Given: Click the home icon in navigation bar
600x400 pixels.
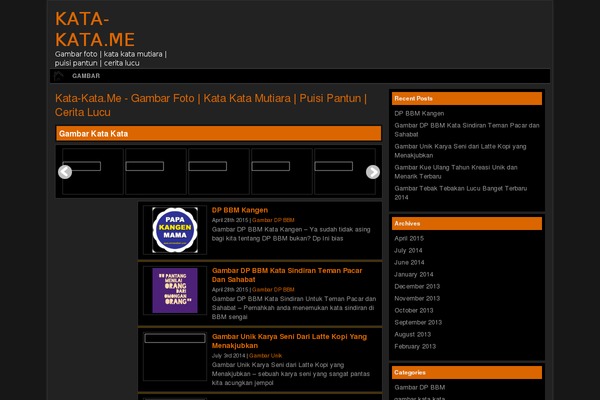Looking at the screenshot, I should click(59, 76).
